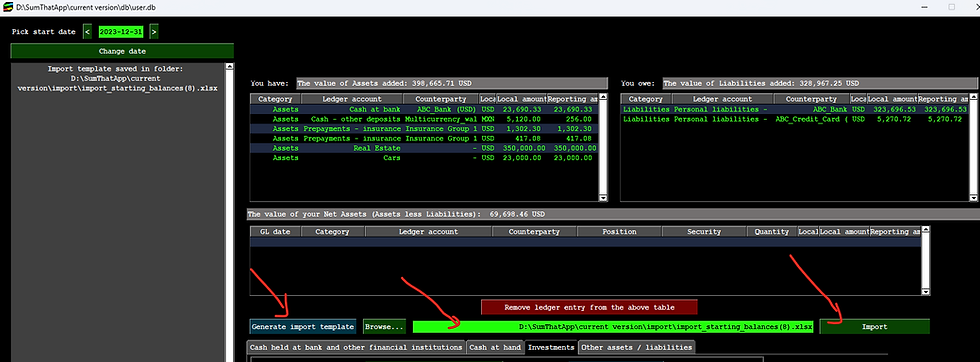The width and height of the screenshot is (980, 362).
Task: Click Ledger account header in assets table
Action: 352,99
